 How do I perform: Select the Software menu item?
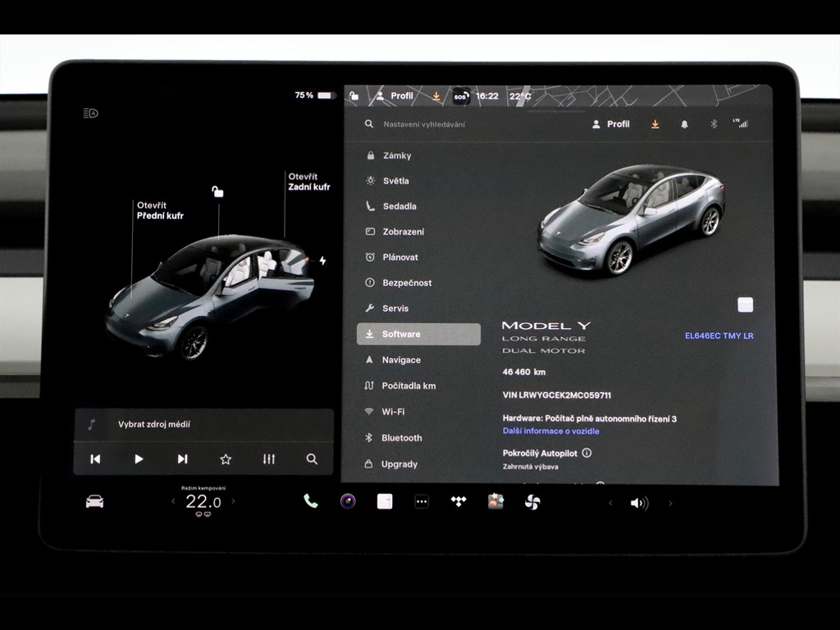[x=418, y=335]
